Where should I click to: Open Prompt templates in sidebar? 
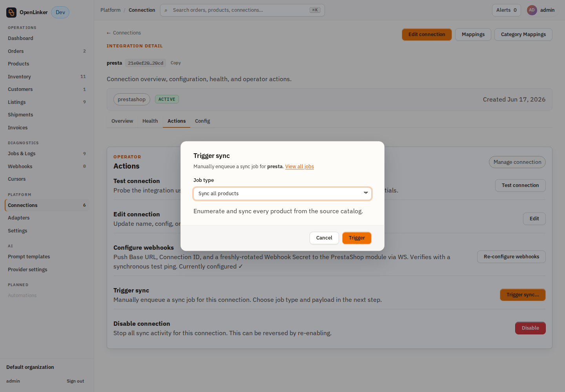(x=47, y=257)
